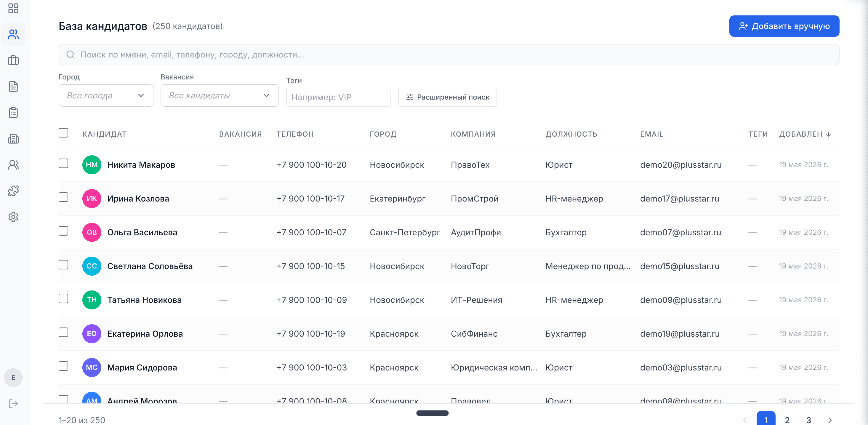Open the gear settings sidebar icon
This screenshot has height=425, width=868.
13,217
